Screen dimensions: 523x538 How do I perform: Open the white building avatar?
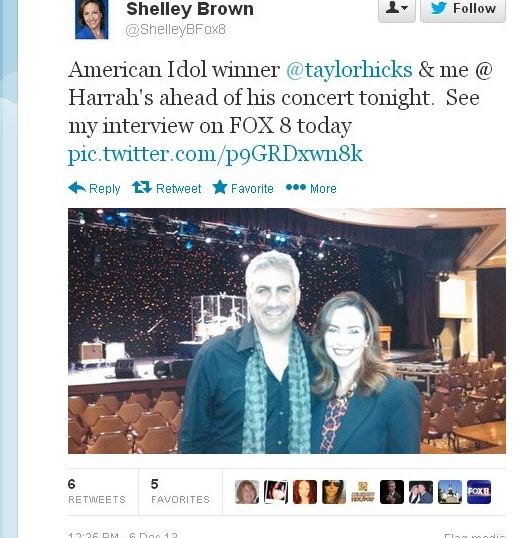(x=450, y=492)
